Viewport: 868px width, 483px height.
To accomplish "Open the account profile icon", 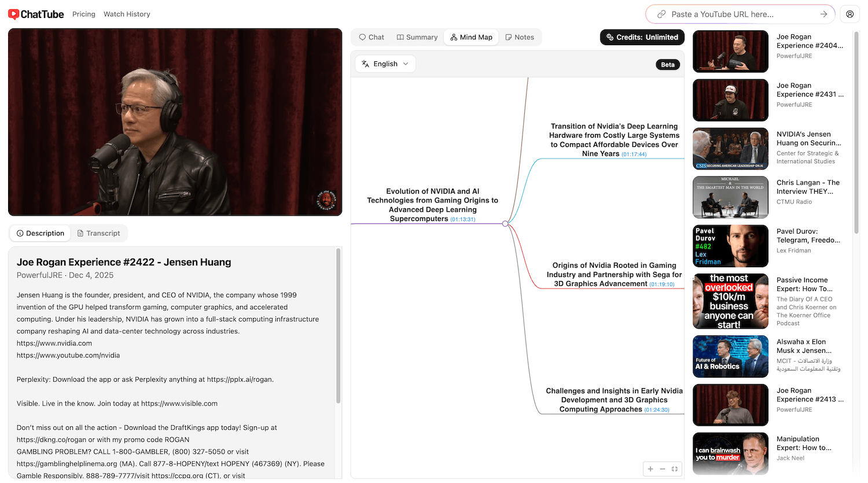I will [849, 14].
